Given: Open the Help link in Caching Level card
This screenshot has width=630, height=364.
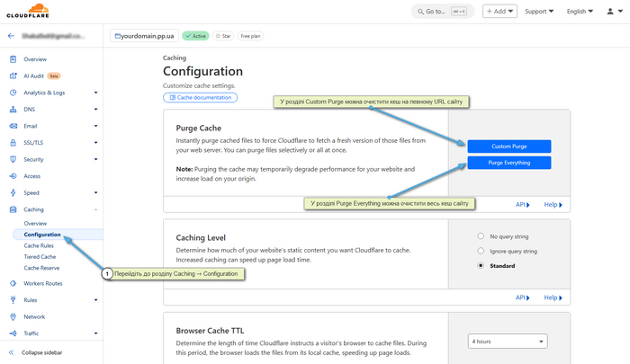Looking at the screenshot, I should (553, 297).
